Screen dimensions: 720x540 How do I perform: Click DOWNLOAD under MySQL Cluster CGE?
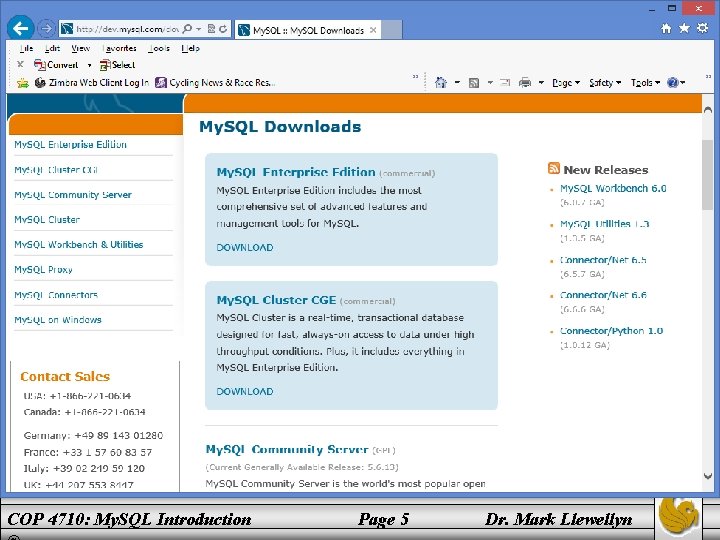point(245,392)
